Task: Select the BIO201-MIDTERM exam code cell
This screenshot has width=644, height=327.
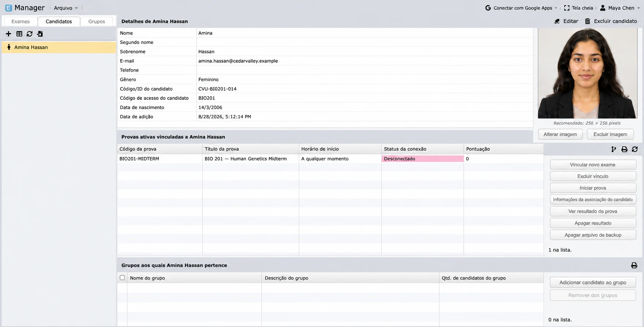Action: [x=160, y=159]
